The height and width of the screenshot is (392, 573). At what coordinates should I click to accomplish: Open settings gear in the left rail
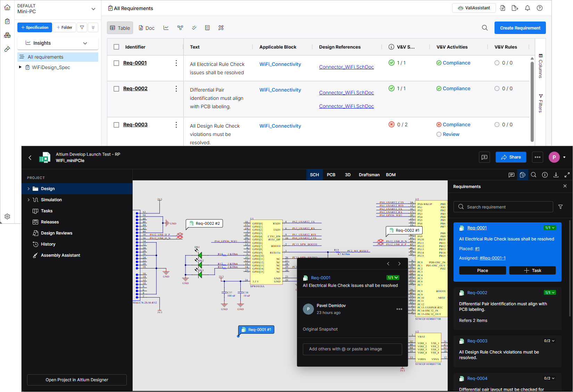tap(7, 216)
